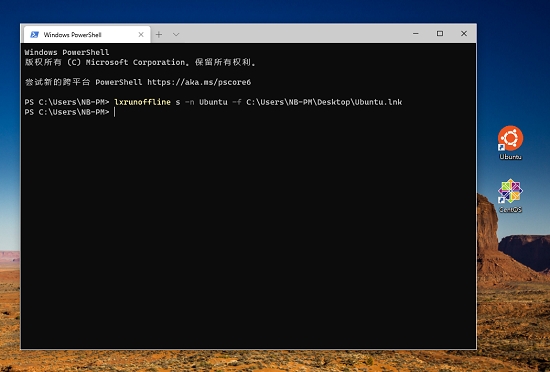Click the lxrunoffline command word
The height and width of the screenshot is (372, 550).
pyautogui.click(x=142, y=102)
